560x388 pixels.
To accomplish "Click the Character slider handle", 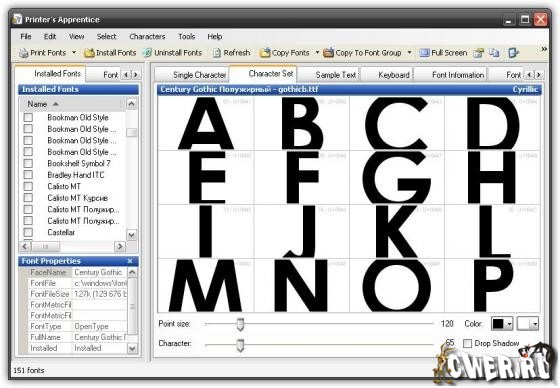I will [x=240, y=345].
